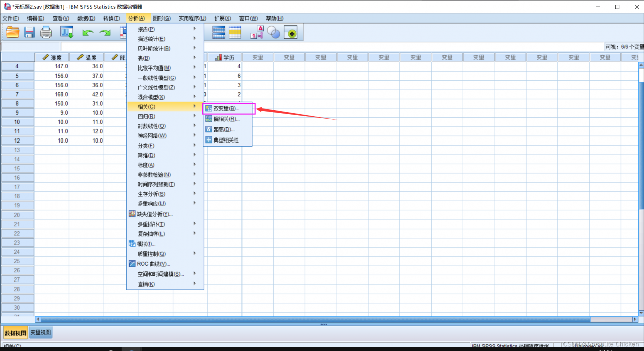Select 生存分析(S) menu item
Image resolution: width=644 pixels, height=351 pixels.
point(165,194)
